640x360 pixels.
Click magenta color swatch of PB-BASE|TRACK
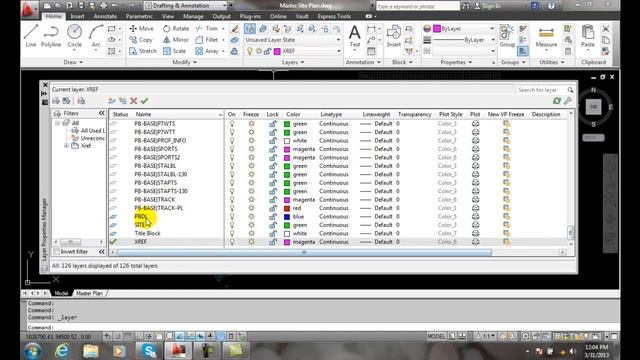click(287, 200)
